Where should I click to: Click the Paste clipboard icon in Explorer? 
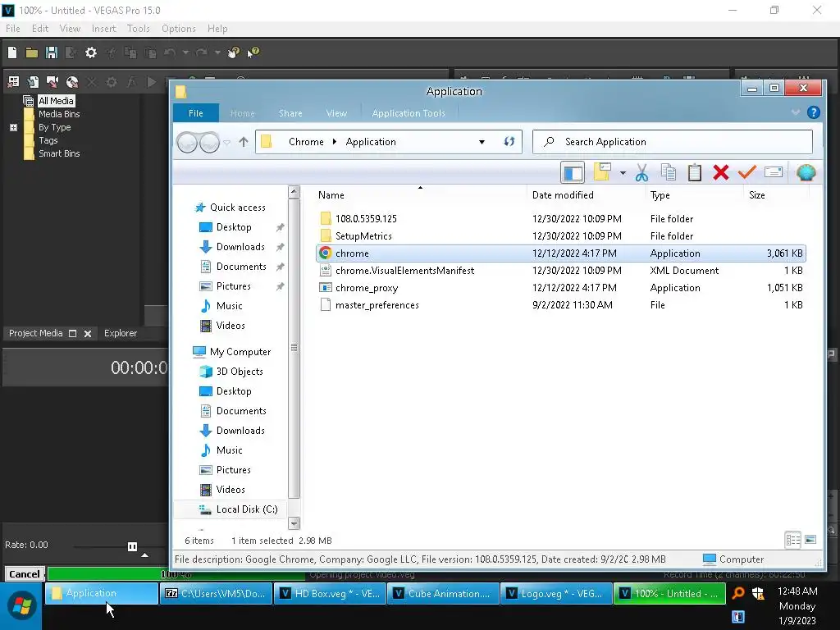click(x=694, y=172)
